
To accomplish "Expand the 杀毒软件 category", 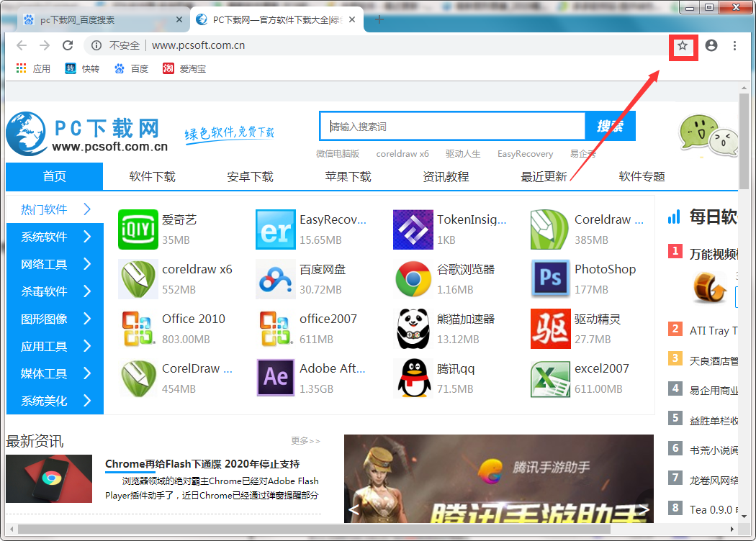I will 55,291.
